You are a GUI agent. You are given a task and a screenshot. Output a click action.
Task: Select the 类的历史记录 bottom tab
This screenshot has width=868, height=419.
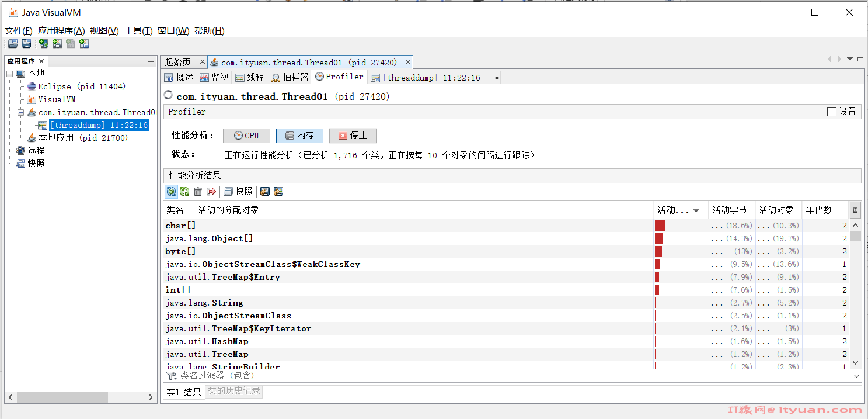pos(234,391)
